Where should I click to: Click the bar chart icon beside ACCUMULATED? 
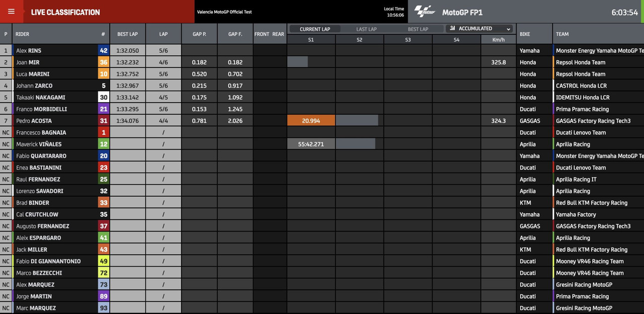click(452, 29)
